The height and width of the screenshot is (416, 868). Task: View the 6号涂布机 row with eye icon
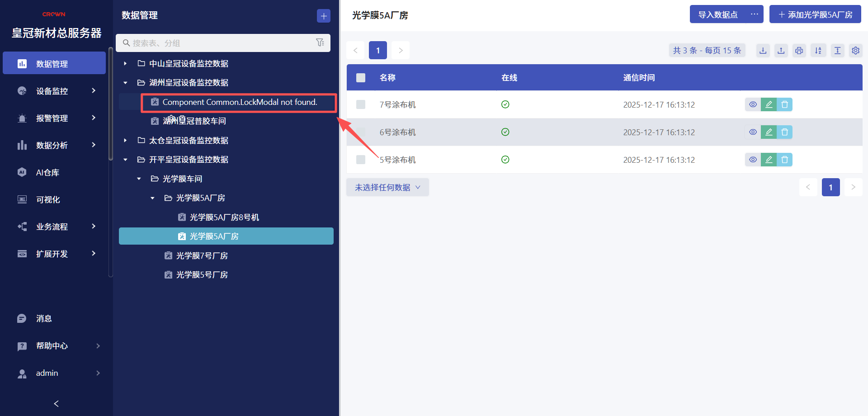coord(753,132)
